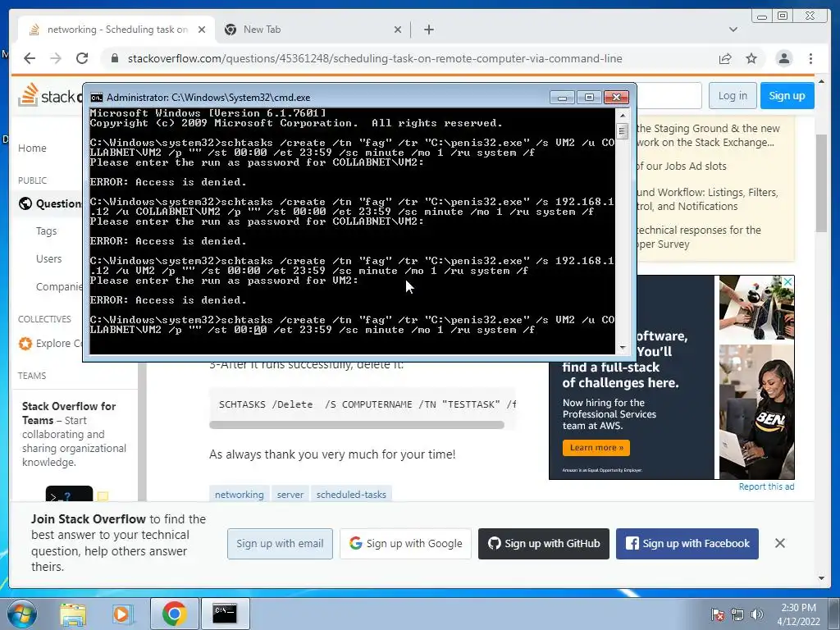The height and width of the screenshot is (630, 840).
Task: Click the lock icon in address bar
Action: pos(115,58)
